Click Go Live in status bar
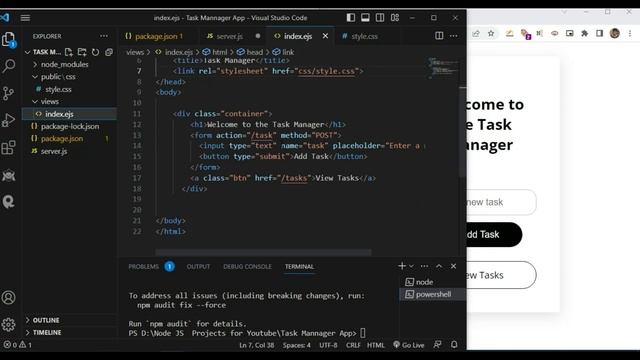The width and height of the screenshot is (640, 360). click(409, 345)
